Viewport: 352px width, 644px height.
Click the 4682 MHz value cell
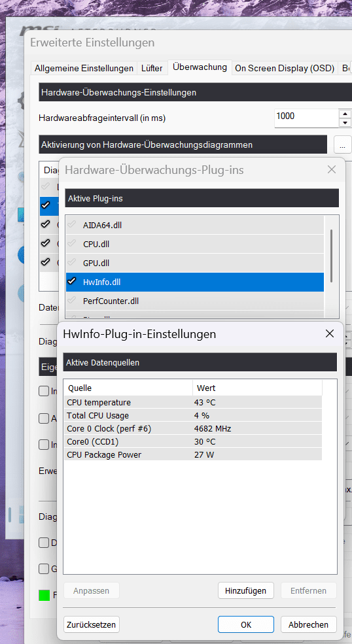pos(213,428)
